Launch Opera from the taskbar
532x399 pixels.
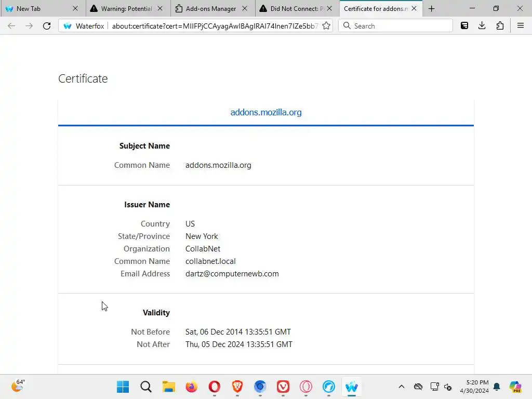pyautogui.click(x=215, y=387)
